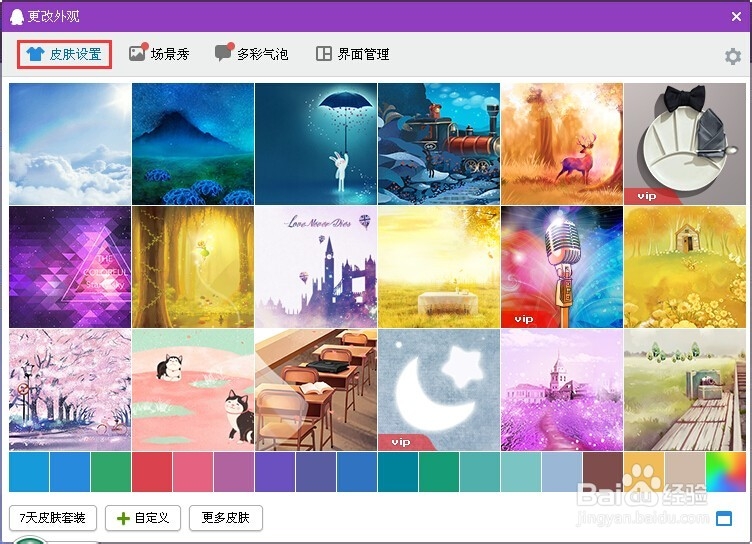This screenshot has height=544, width=752.
Task: Select the yellow flower hill house skin
Action: pyautogui.click(x=685, y=267)
